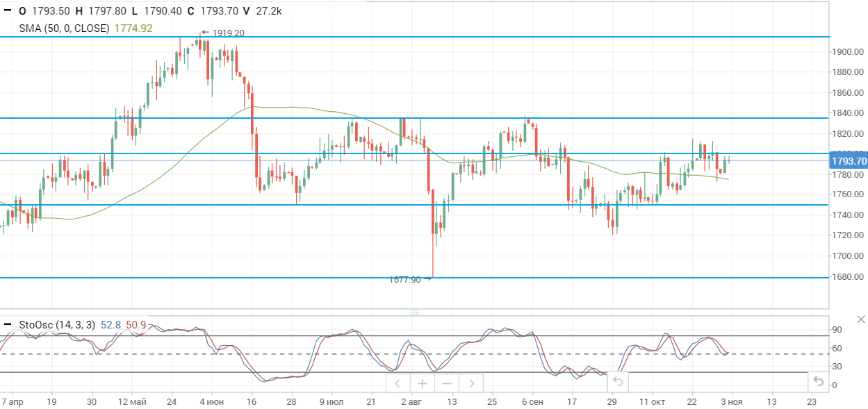Click the StoOsc value 52.8
This screenshot has width=868, height=409.
tap(111, 324)
